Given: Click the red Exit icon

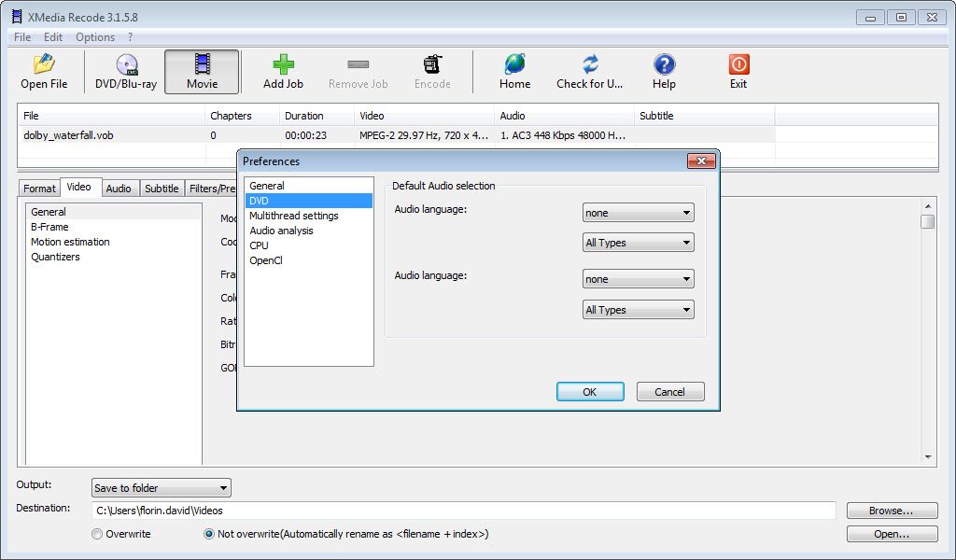Looking at the screenshot, I should click(x=738, y=64).
